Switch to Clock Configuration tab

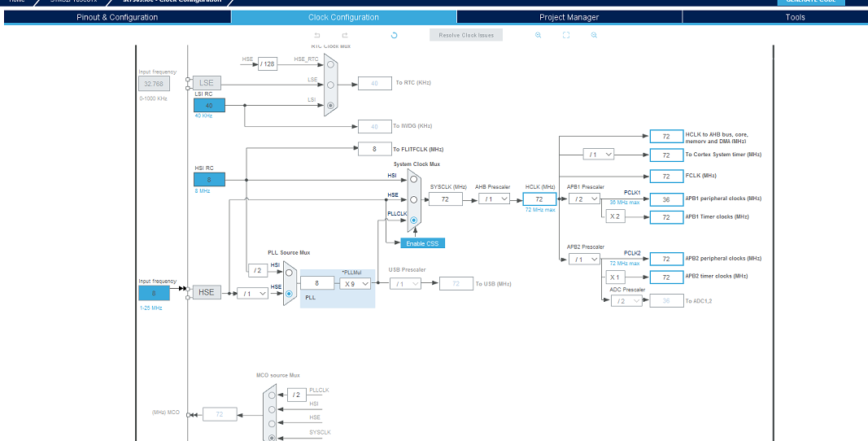tap(344, 17)
